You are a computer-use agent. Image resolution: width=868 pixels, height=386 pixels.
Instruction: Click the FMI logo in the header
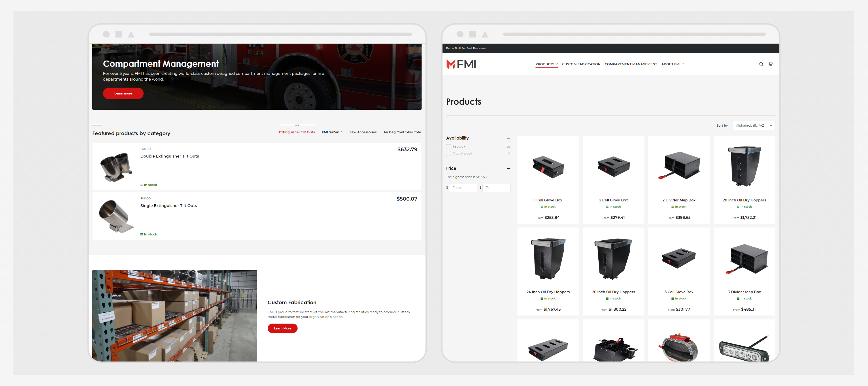click(461, 64)
